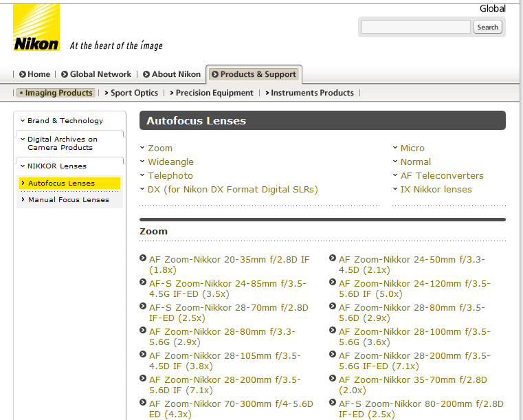Expand Digital Archives on Camera Products
This screenshot has width=523, height=420.
(x=62, y=143)
